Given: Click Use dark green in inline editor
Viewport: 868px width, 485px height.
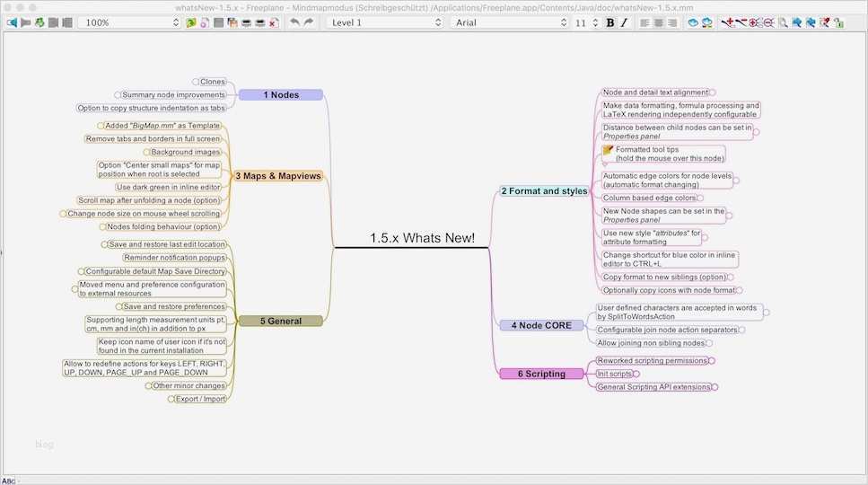Looking at the screenshot, I should (x=168, y=188).
